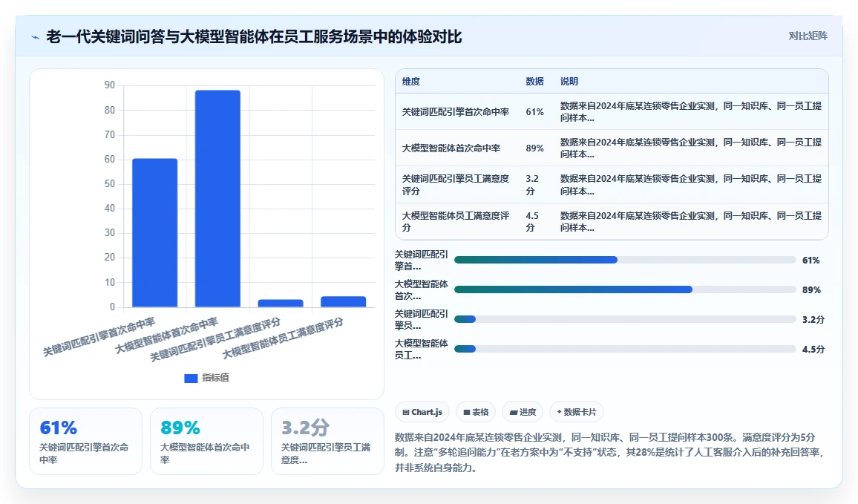
Task: Click the footnote paragraph starting 数据来自2024年底
Action: (609, 453)
